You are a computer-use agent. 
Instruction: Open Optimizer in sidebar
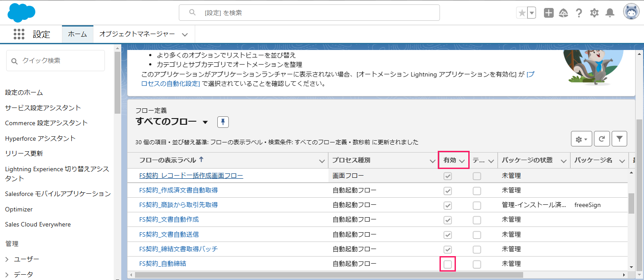click(19, 209)
